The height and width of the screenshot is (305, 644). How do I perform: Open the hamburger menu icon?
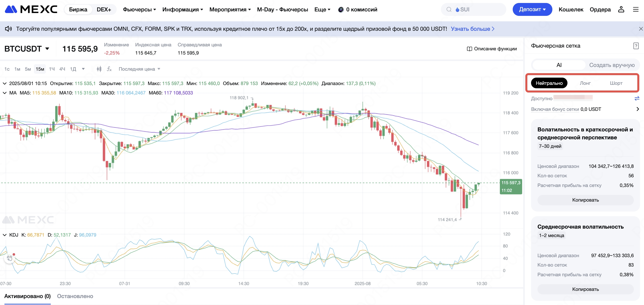636,9
